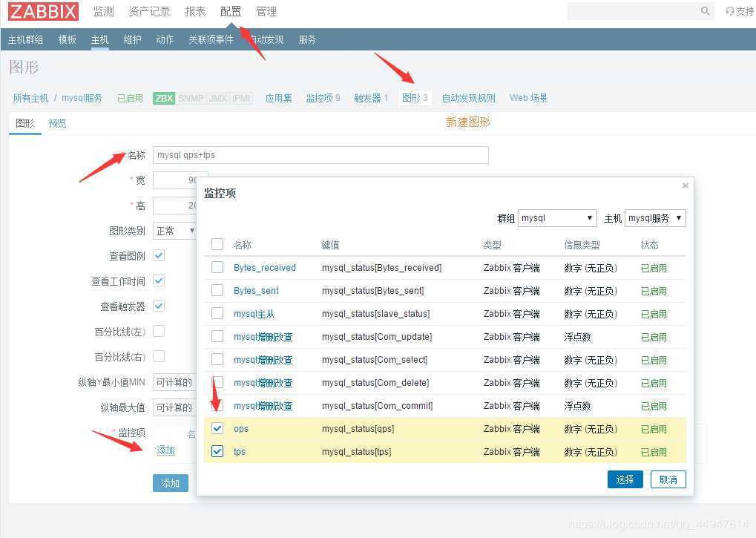The height and width of the screenshot is (538, 756).
Task: Go to 关联项事件 submenu
Action: 211,39
